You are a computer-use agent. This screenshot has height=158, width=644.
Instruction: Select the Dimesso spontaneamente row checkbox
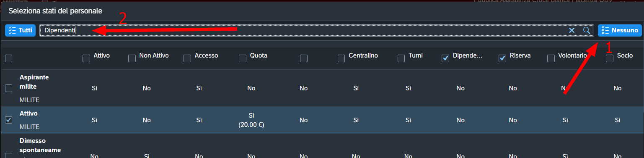coord(8,155)
